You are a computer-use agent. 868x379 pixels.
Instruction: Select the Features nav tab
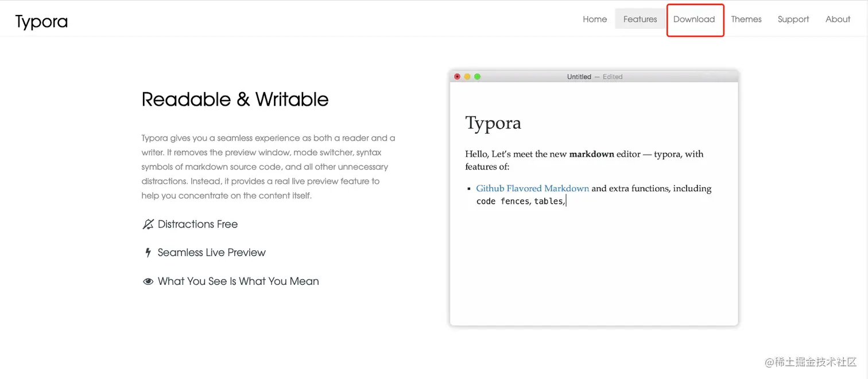click(640, 19)
